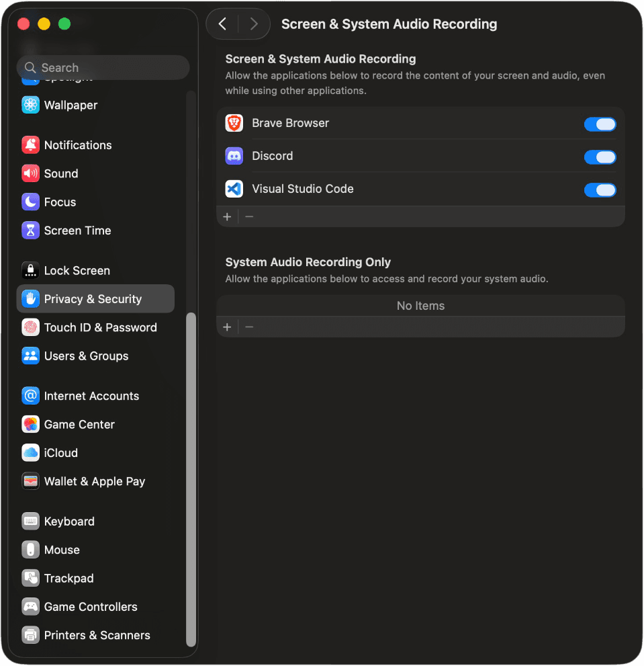Click the Mouse label
Screen dimensions: 644x666
(62, 549)
